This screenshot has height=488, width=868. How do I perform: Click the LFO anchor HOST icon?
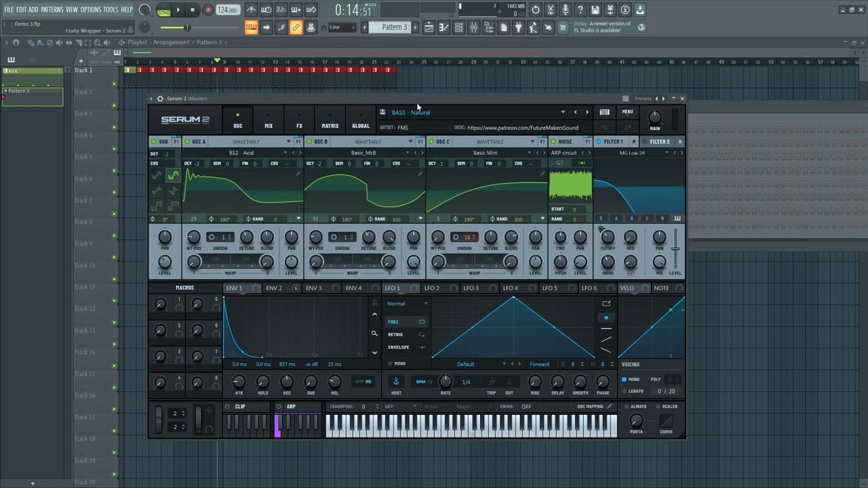tap(396, 382)
